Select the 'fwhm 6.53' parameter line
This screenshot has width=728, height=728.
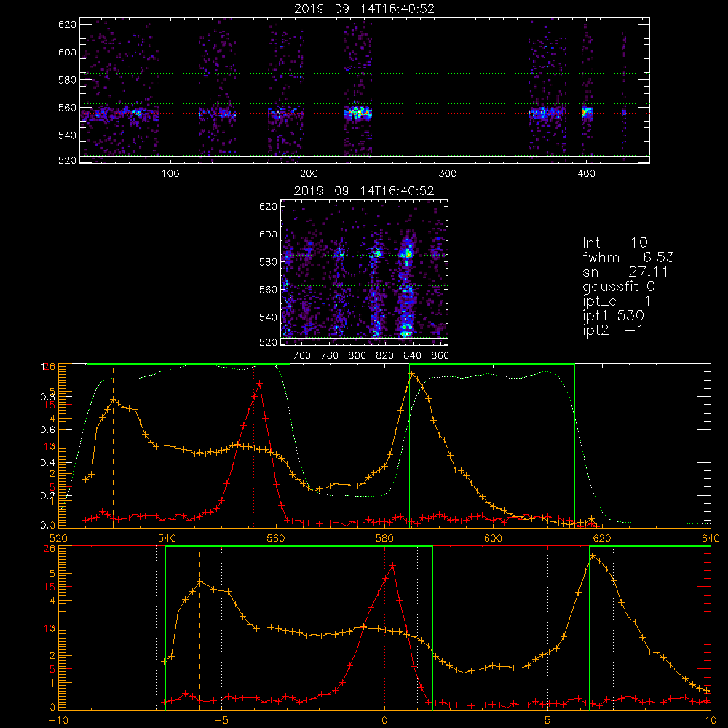pyautogui.click(x=628, y=257)
